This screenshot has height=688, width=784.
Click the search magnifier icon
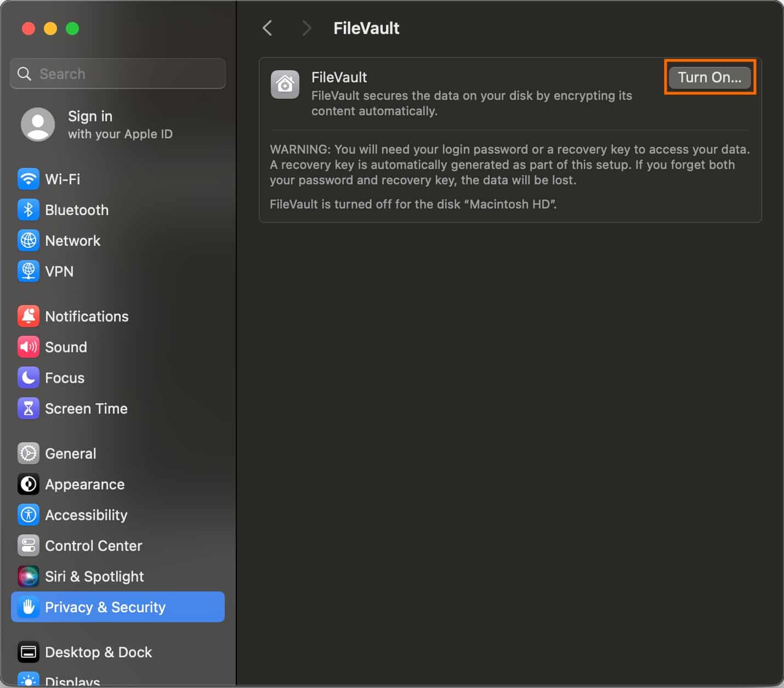(24, 74)
